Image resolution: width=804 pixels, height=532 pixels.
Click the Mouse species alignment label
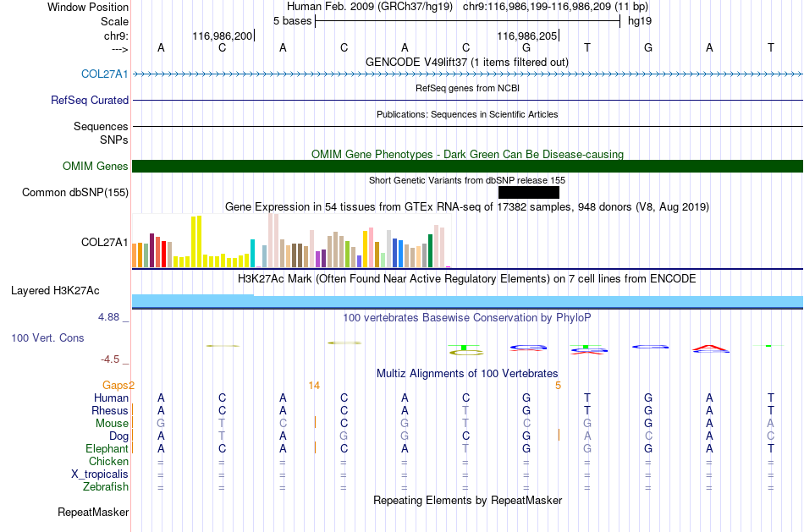pos(111,423)
